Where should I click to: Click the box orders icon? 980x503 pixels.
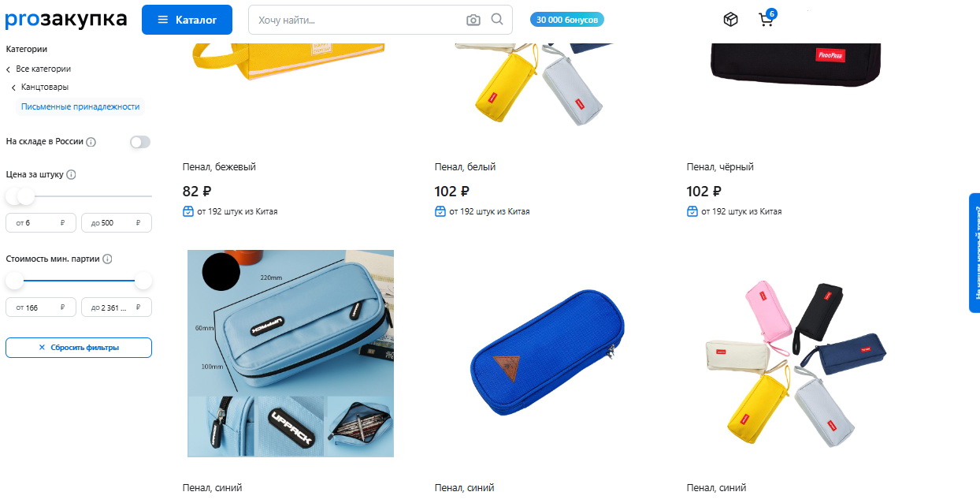(x=730, y=20)
